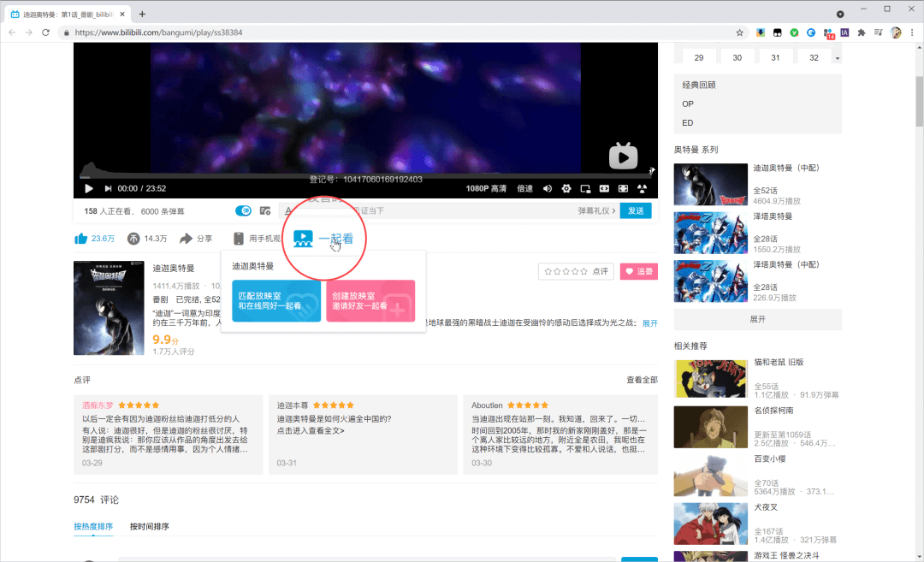The image size is (924, 562).
Task: Sort comments by 按热度排序
Action: coord(93,527)
